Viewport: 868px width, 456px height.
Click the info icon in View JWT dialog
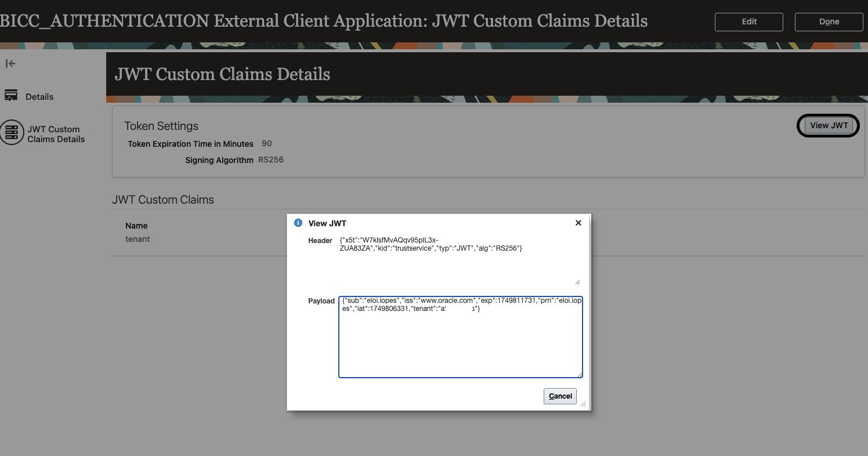click(298, 223)
